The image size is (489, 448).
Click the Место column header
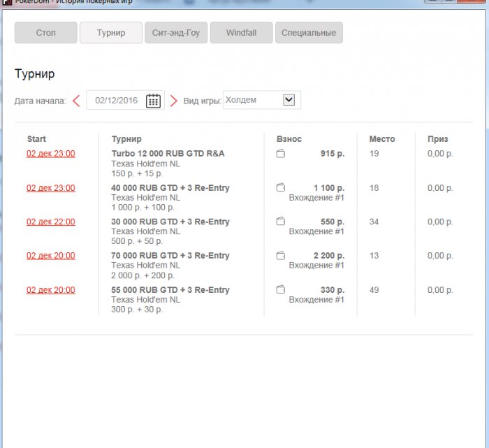[382, 139]
